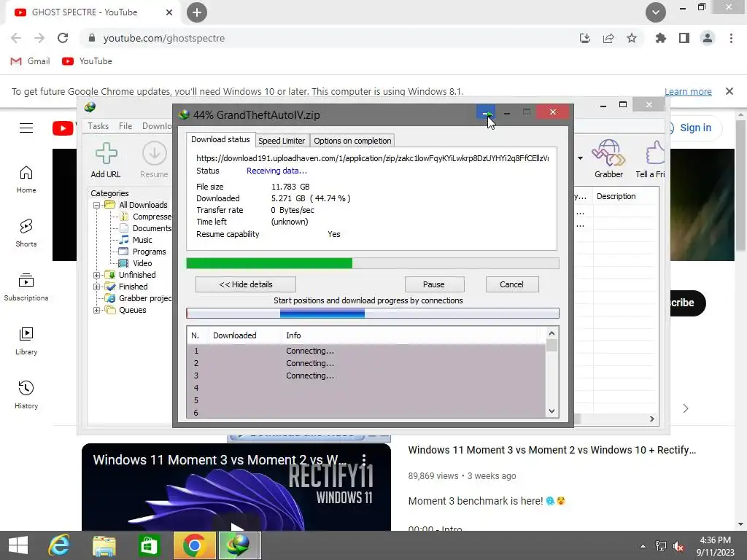Open video options three-dot on thumbnail
This screenshot has height=560, width=747.
364,459
